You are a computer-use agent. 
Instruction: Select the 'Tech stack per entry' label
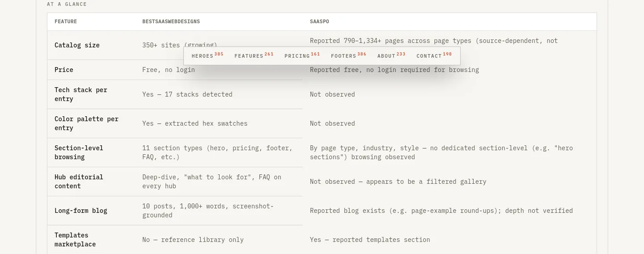pyautogui.click(x=81, y=94)
